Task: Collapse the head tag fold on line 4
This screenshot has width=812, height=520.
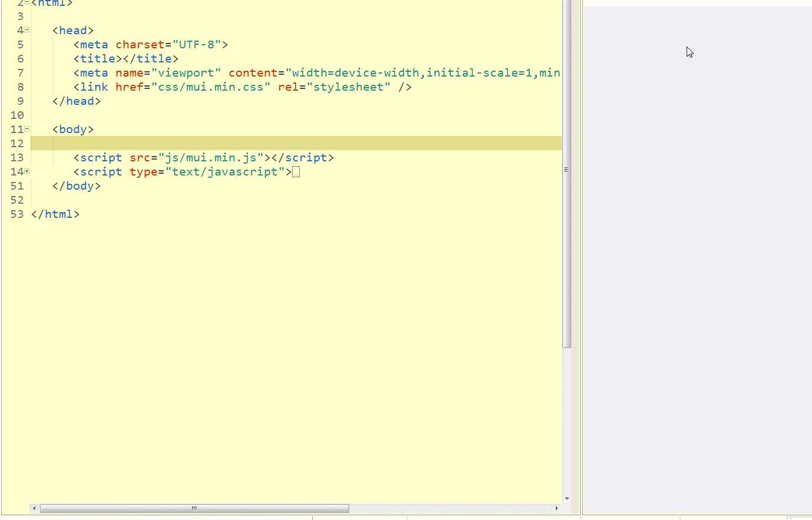Action: coord(27,30)
